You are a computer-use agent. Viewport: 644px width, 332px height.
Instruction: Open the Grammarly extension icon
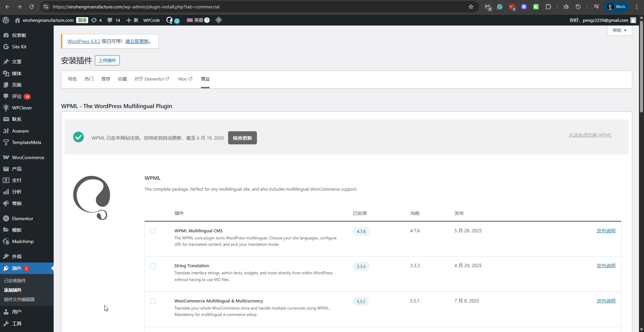(x=500, y=7)
